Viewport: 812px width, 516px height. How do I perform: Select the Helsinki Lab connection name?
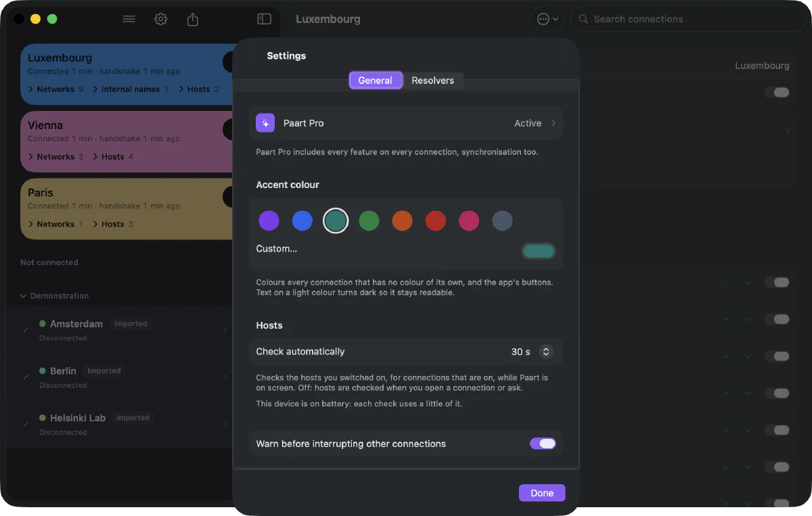pyautogui.click(x=78, y=418)
